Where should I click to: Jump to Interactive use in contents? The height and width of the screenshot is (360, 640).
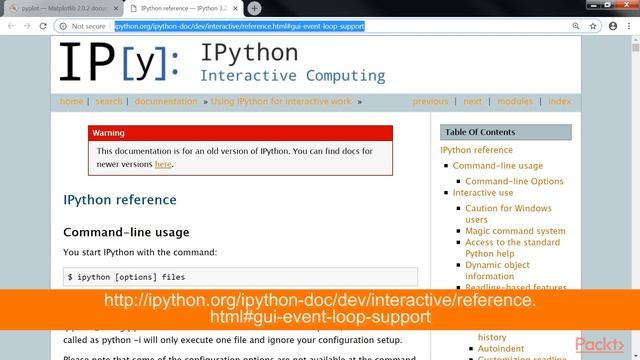coord(482,193)
